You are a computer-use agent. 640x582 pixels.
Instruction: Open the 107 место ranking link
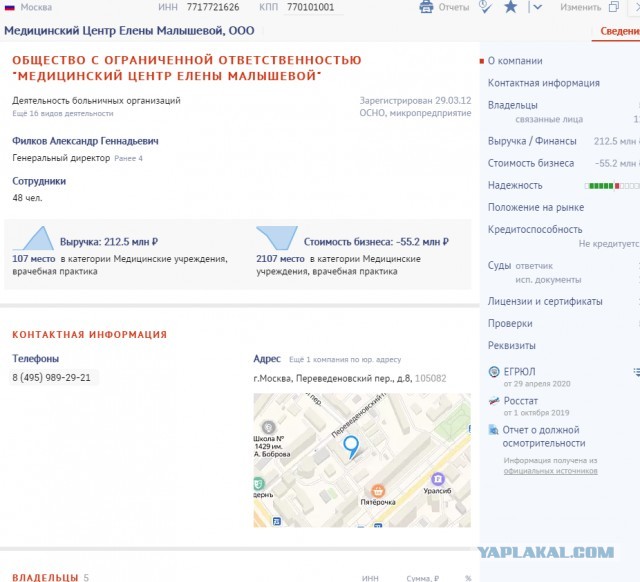(33, 259)
